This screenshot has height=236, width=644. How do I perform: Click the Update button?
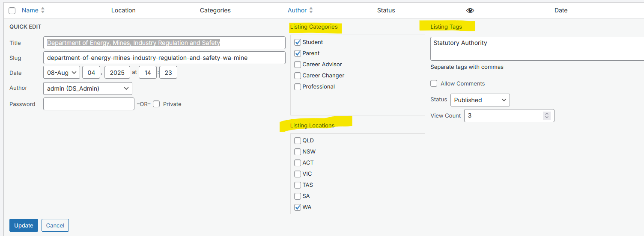[24, 225]
